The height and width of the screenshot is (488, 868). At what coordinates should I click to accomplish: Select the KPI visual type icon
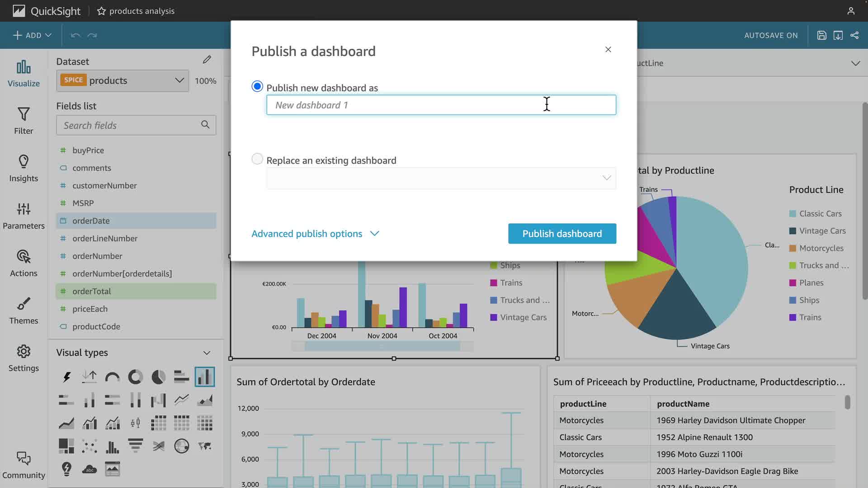(90, 377)
